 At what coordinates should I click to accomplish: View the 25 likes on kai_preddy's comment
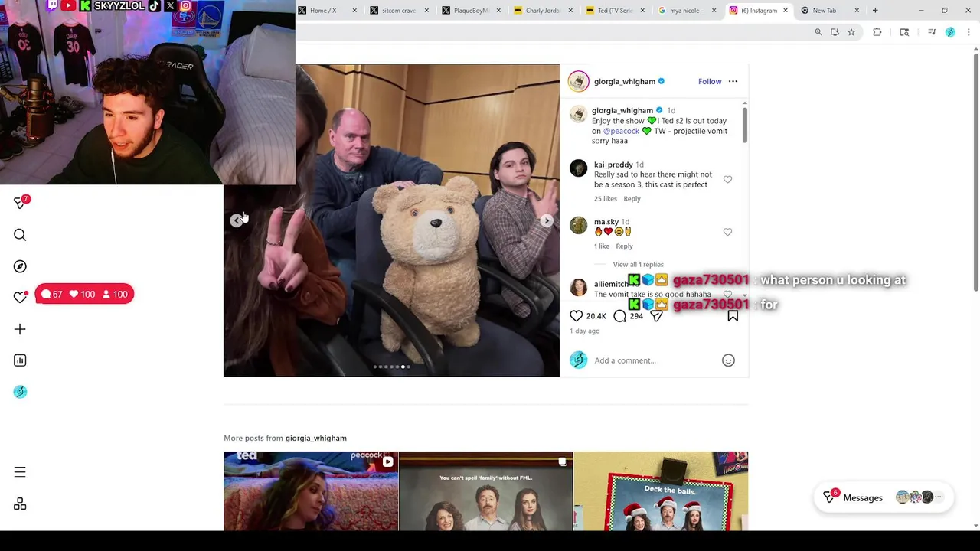click(x=606, y=199)
